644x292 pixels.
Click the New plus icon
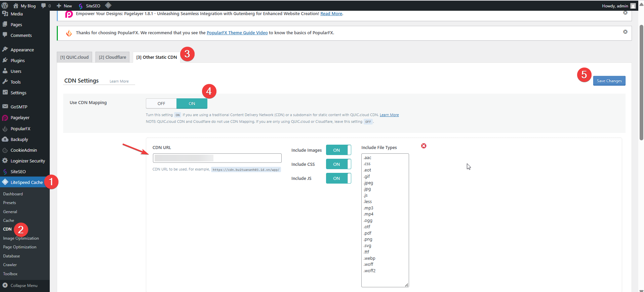click(59, 6)
